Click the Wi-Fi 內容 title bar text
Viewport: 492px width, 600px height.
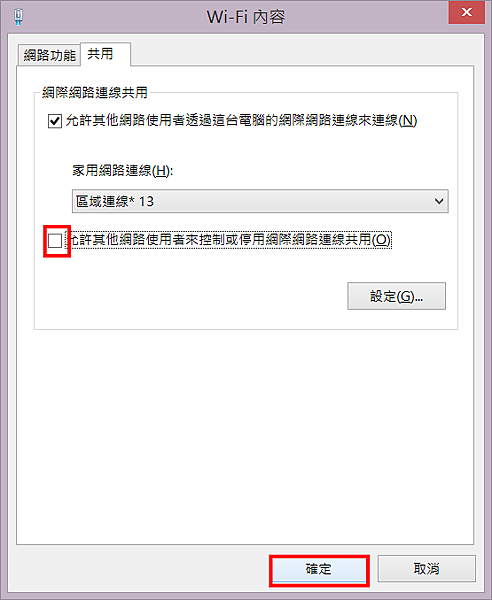pos(246,17)
